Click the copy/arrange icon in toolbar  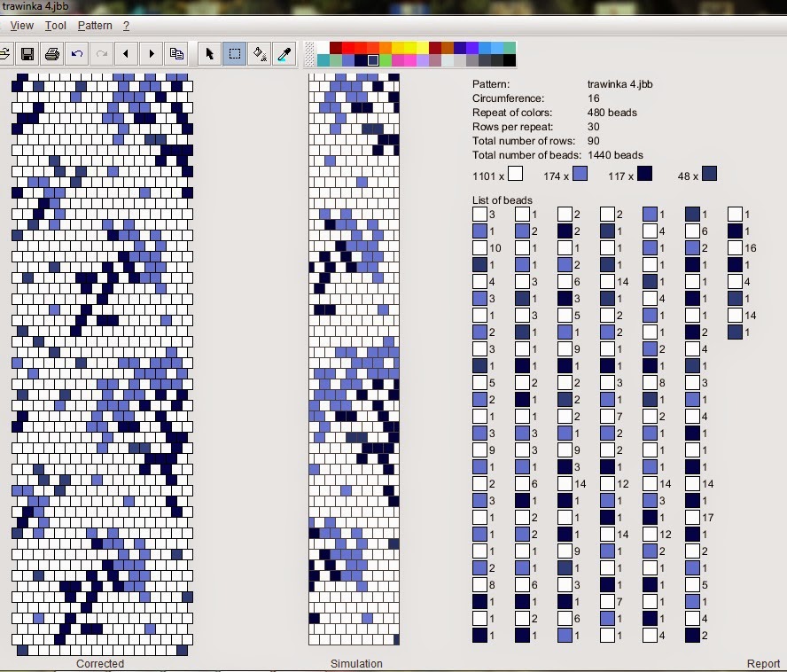(176, 54)
